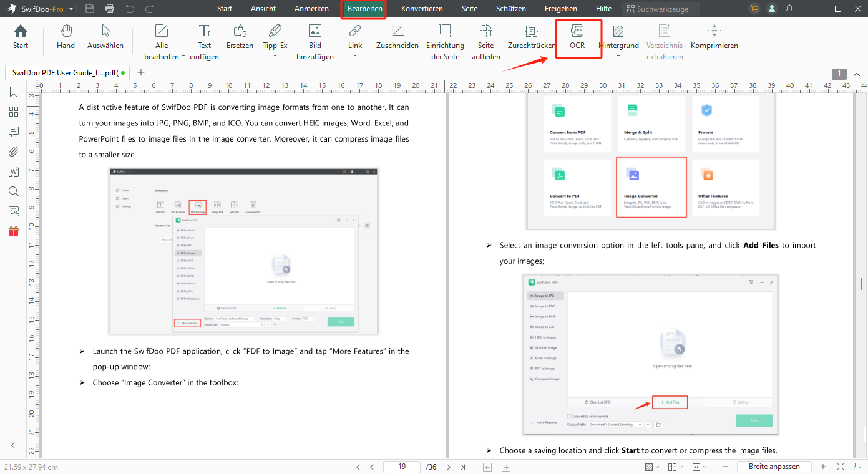The image size is (868, 474).
Task: Switch to the Schützen tab
Action: point(510,9)
